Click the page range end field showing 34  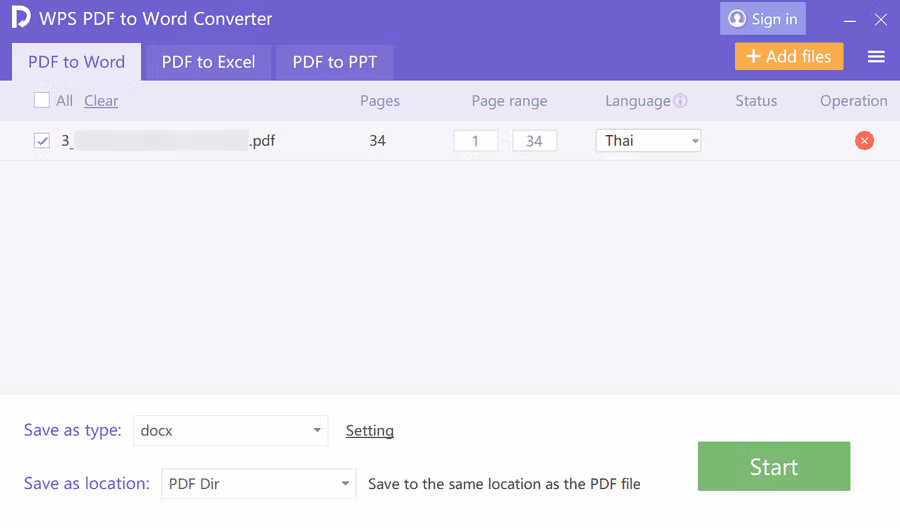click(534, 141)
